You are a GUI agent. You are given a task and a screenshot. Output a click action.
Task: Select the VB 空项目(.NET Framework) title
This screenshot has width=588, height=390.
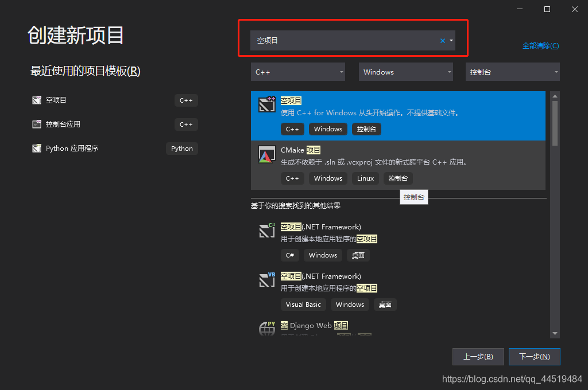[320, 276]
